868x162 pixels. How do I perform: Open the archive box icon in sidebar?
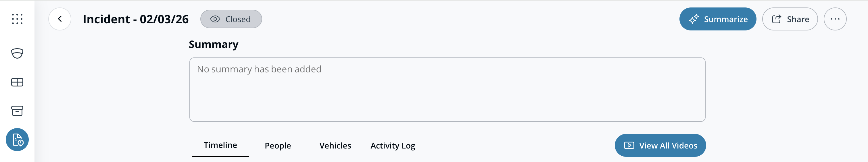17,111
